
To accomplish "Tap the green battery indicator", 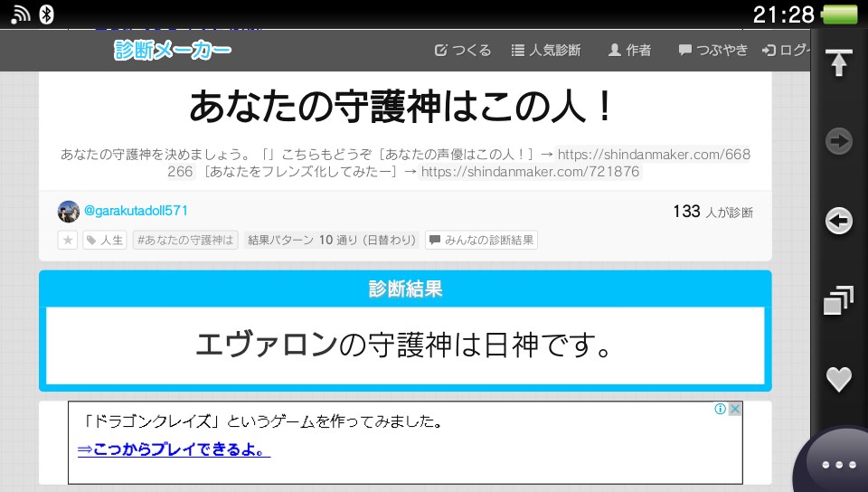I will [840, 14].
